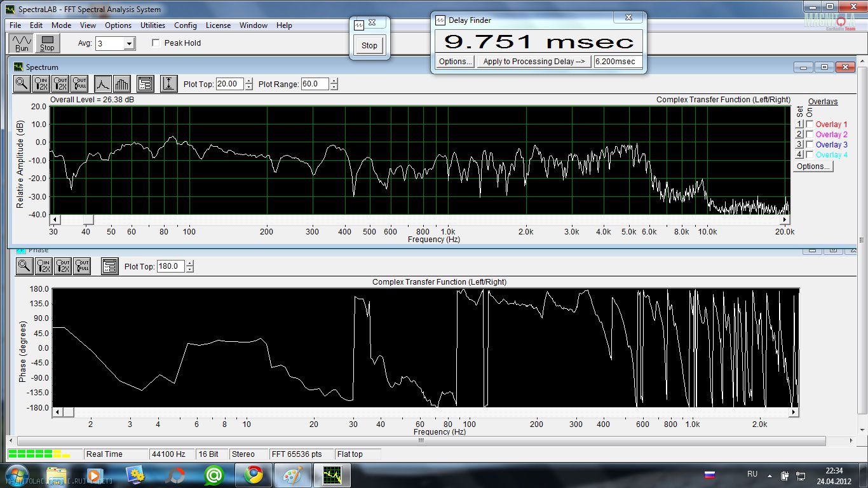868x488 pixels.
Task: Open the File menu
Action: (15, 25)
